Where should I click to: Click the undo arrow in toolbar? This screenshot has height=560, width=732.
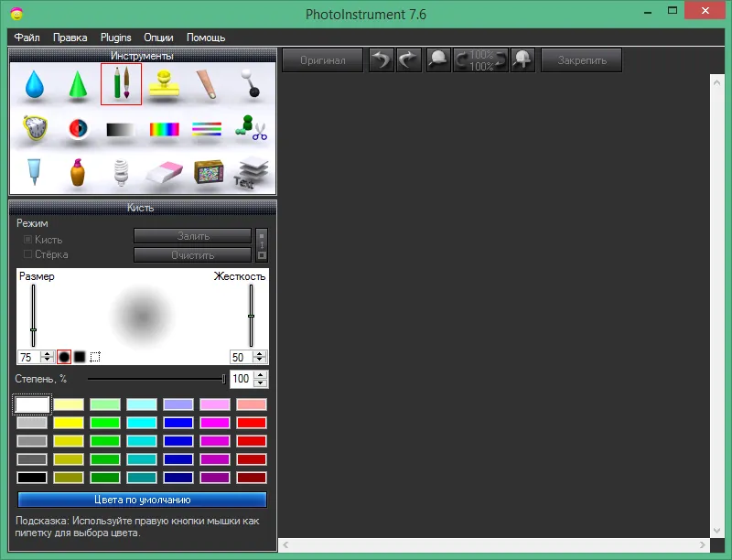pyautogui.click(x=382, y=60)
